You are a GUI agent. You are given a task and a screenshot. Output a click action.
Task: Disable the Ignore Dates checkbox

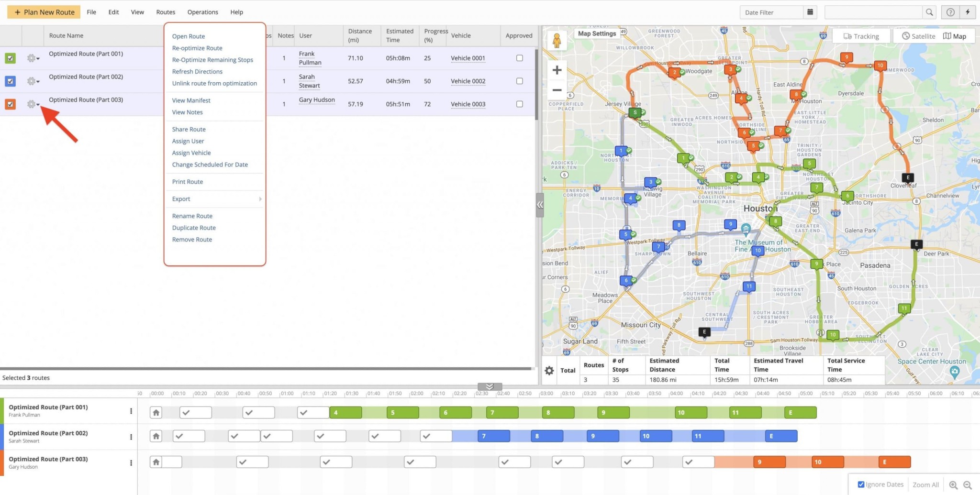tap(861, 484)
